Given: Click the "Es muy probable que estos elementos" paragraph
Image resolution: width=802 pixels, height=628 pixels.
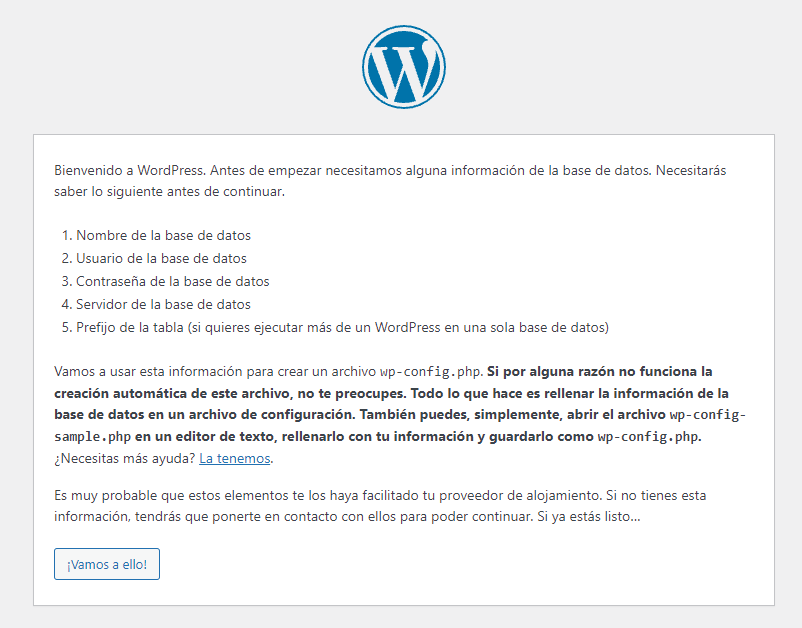Looking at the screenshot, I should point(380,506).
